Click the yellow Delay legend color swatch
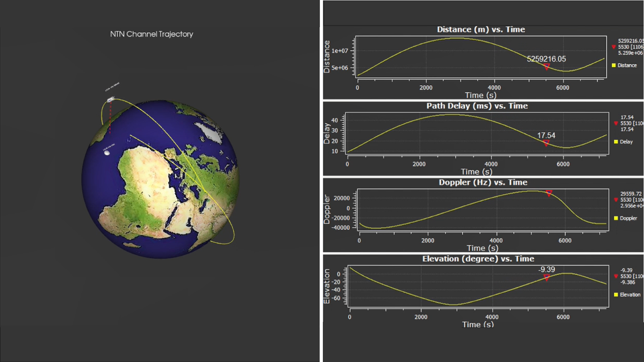Screen dimensions: 644x362 (x=615, y=142)
